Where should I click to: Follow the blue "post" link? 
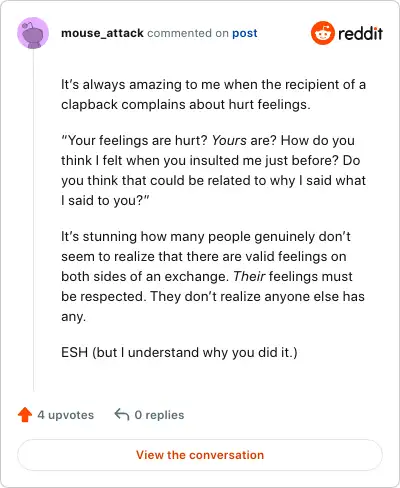pyautogui.click(x=245, y=33)
